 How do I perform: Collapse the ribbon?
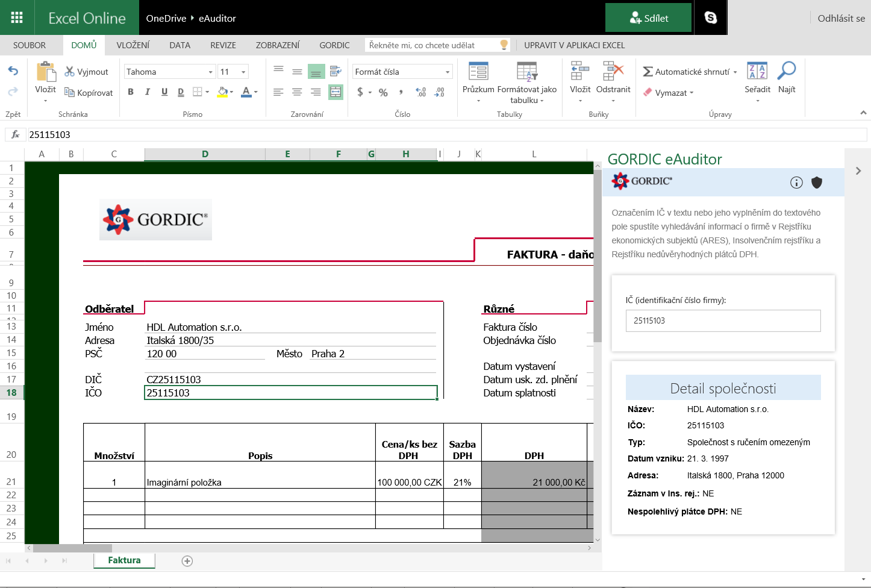click(863, 113)
